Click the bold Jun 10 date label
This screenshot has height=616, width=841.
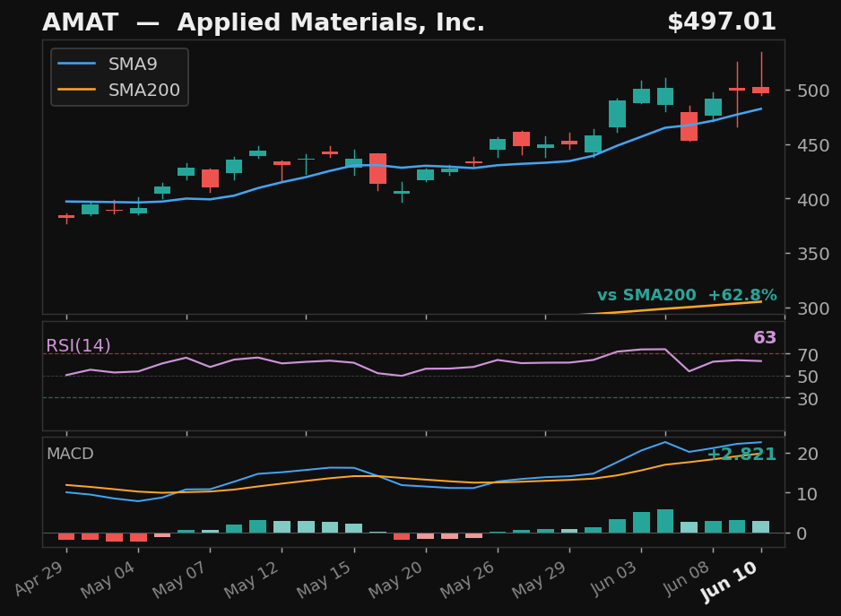731,581
